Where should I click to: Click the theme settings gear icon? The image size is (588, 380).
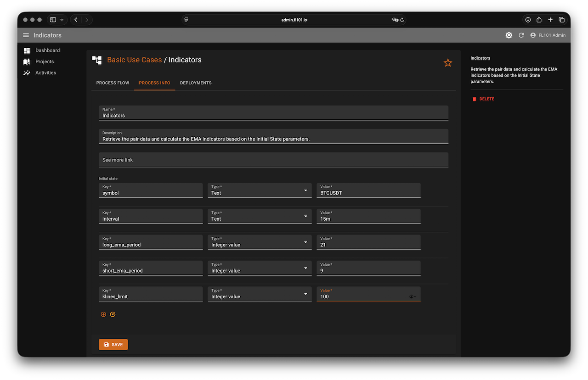(509, 35)
